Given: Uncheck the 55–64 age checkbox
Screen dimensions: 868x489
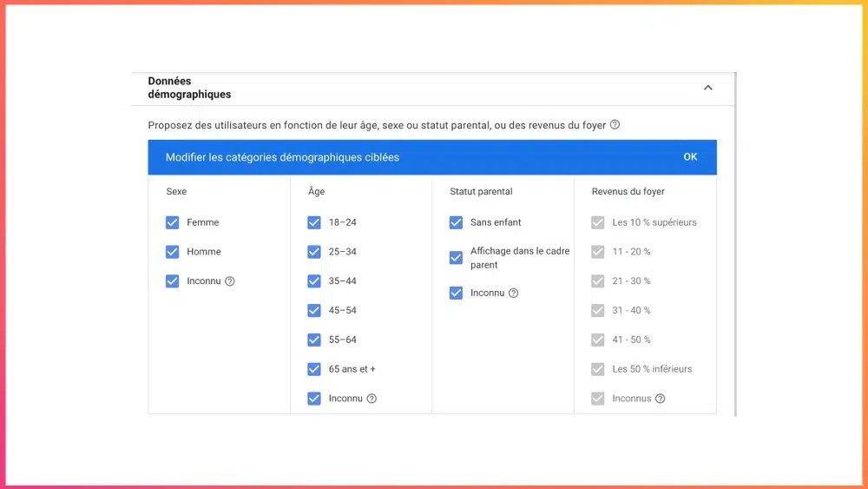Looking at the screenshot, I should tap(314, 340).
